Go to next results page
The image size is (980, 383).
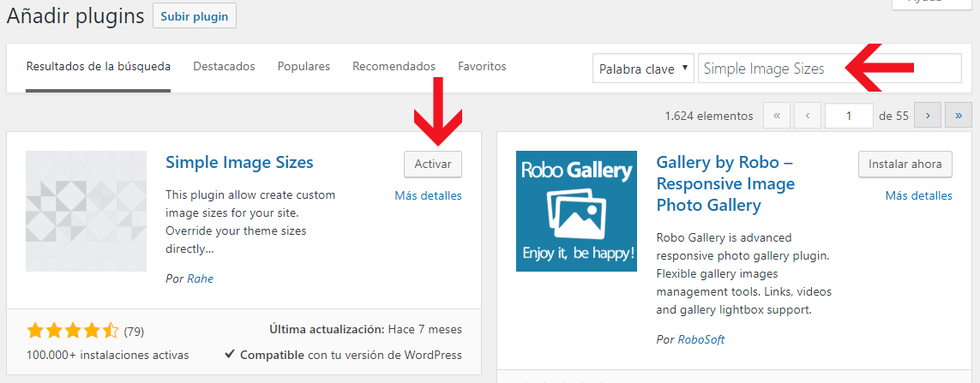[928, 116]
